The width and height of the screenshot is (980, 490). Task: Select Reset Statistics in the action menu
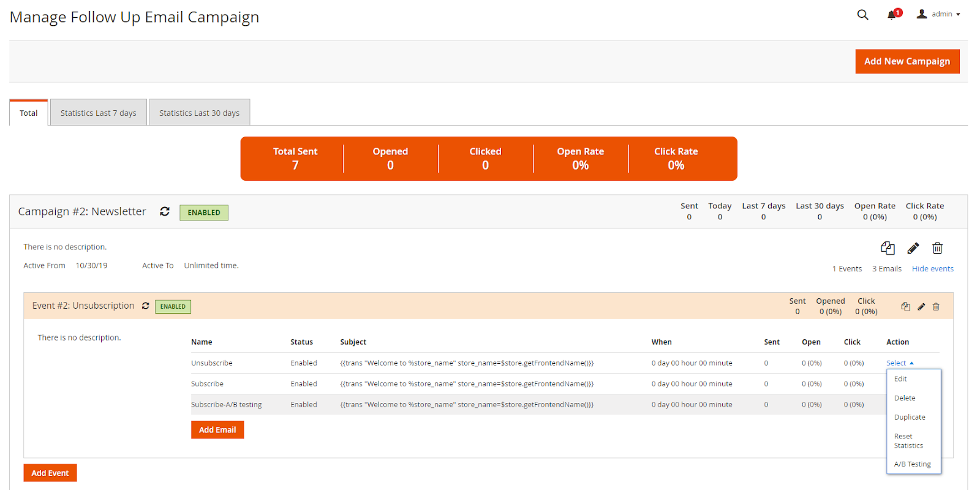908,441
